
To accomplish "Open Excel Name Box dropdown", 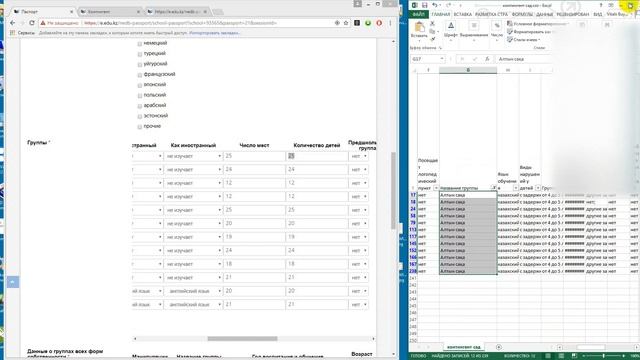I will coord(442,59).
